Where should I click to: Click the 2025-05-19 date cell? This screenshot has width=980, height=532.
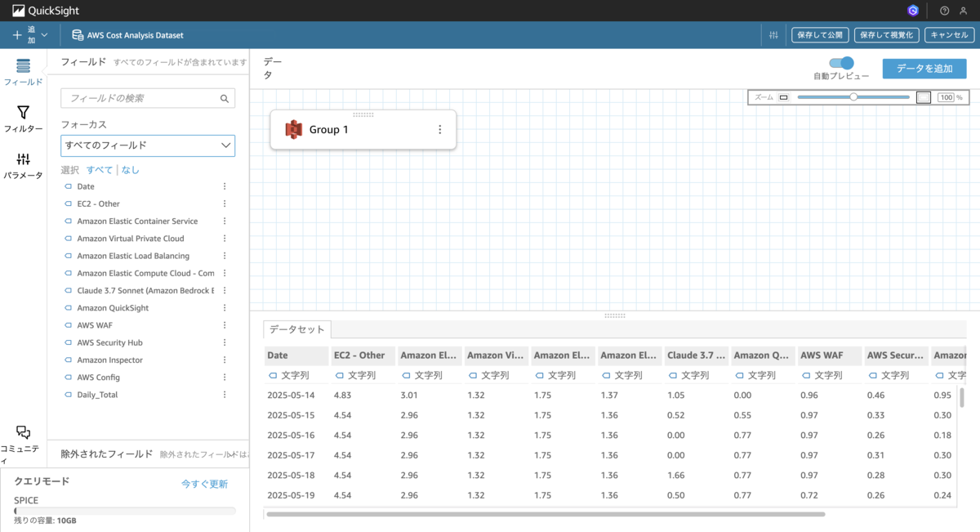(x=291, y=495)
